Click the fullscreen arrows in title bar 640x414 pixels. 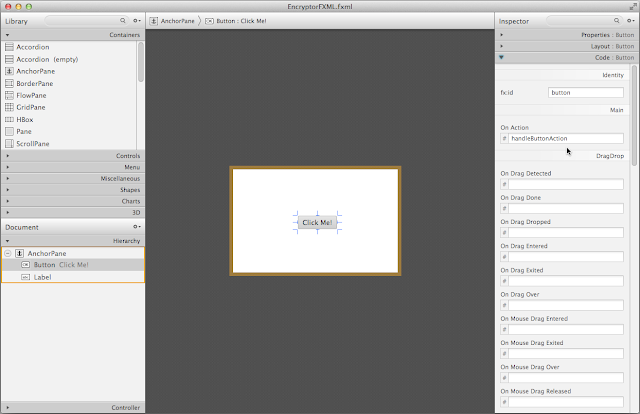633,7
